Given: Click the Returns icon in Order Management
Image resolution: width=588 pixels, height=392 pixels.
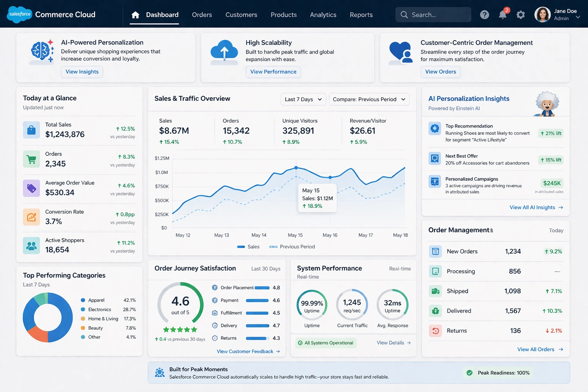Looking at the screenshot, I should (435, 331).
